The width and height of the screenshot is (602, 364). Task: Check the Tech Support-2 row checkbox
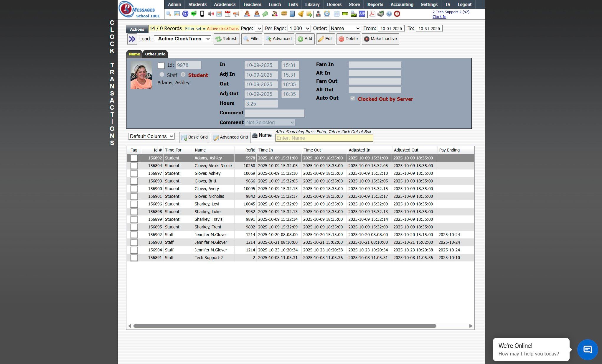pyautogui.click(x=134, y=258)
